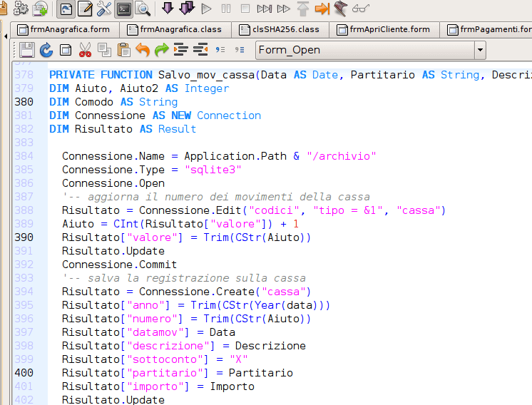532x405 pixels.
Task: Stop the program with square button
Action: (245, 9)
